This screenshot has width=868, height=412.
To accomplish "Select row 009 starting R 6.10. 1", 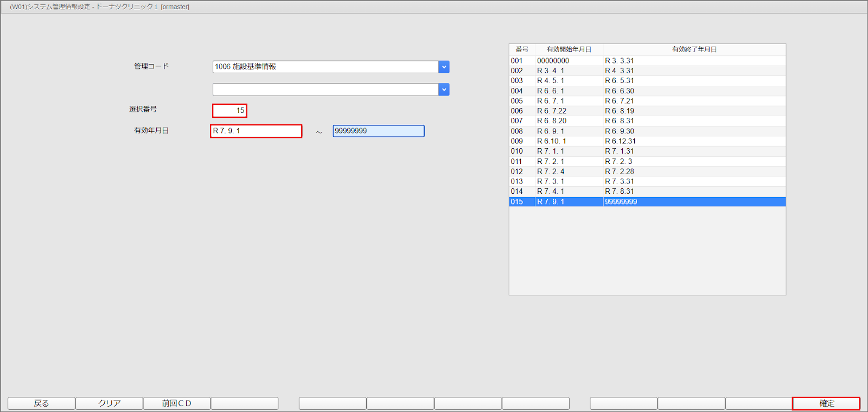I will click(647, 141).
